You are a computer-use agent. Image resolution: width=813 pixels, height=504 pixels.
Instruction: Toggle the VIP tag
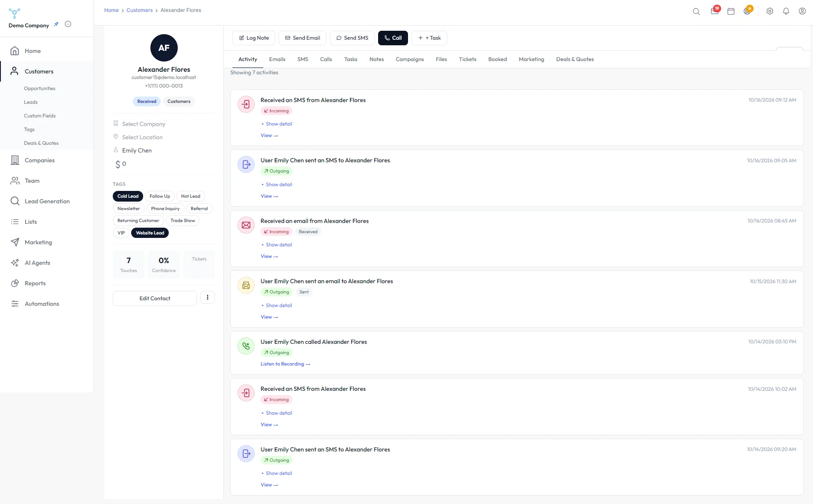[121, 233]
